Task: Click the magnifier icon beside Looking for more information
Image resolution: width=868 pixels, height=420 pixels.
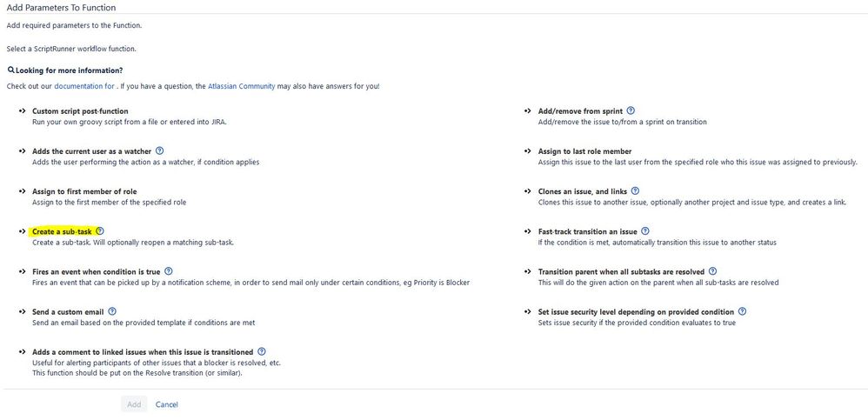Action: 10,70
